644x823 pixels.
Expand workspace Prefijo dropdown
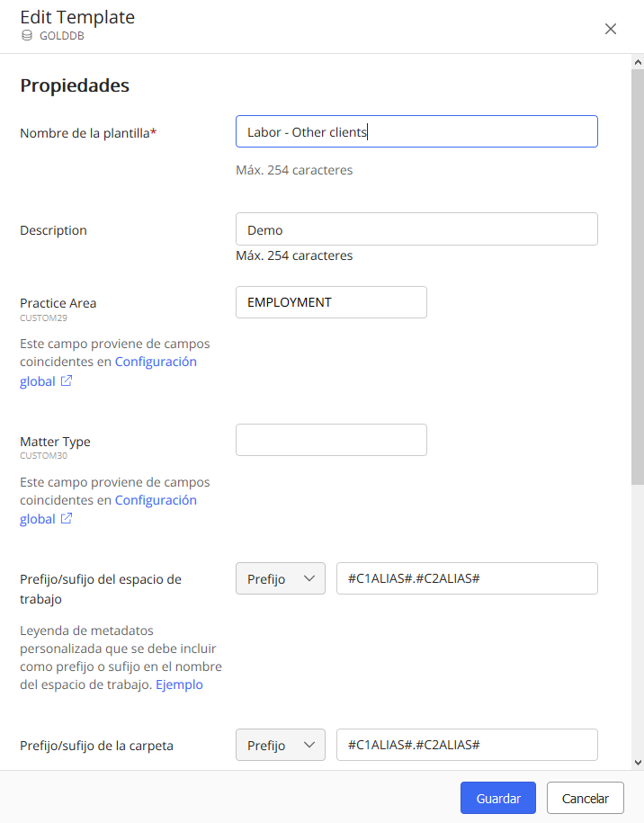[280, 578]
